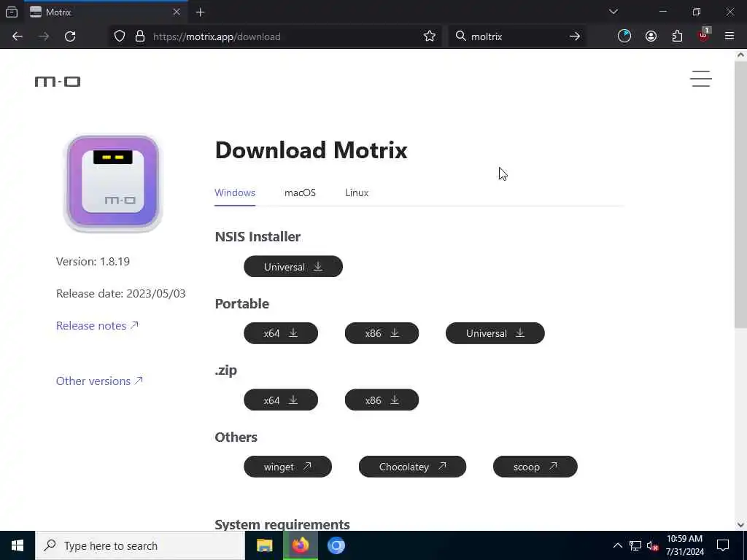The width and height of the screenshot is (747, 560).
Task: Open network status tray icon
Action: click(x=635, y=545)
